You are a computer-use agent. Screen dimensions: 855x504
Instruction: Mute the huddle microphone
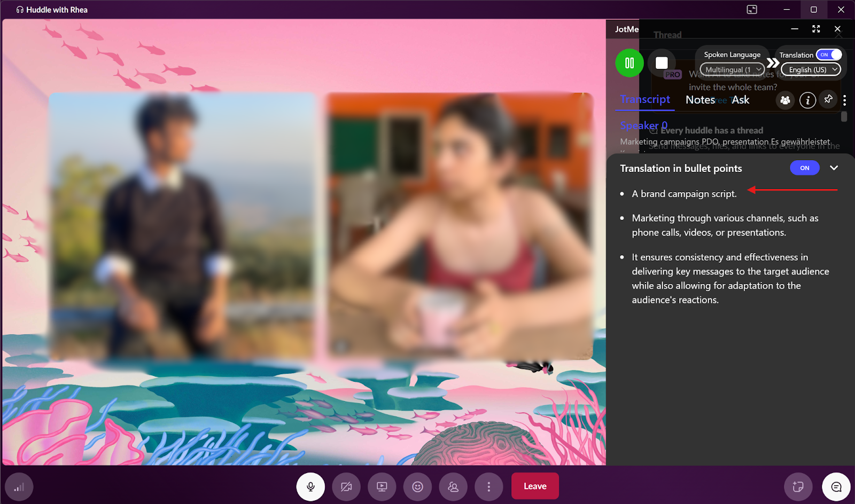[x=310, y=486]
